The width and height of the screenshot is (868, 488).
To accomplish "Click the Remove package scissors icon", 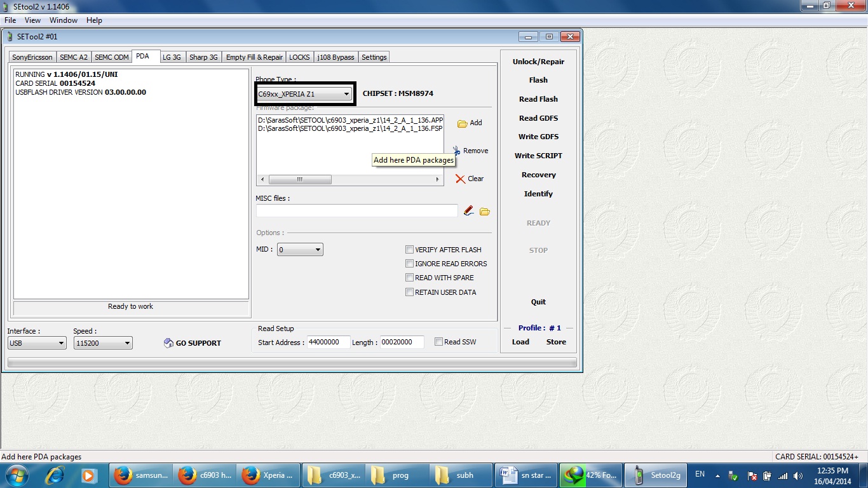I will click(x=457, y=151).
